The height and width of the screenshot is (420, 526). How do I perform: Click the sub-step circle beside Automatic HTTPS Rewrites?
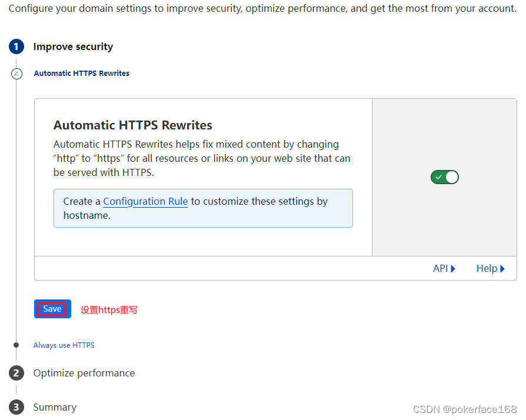pos(16,74)
